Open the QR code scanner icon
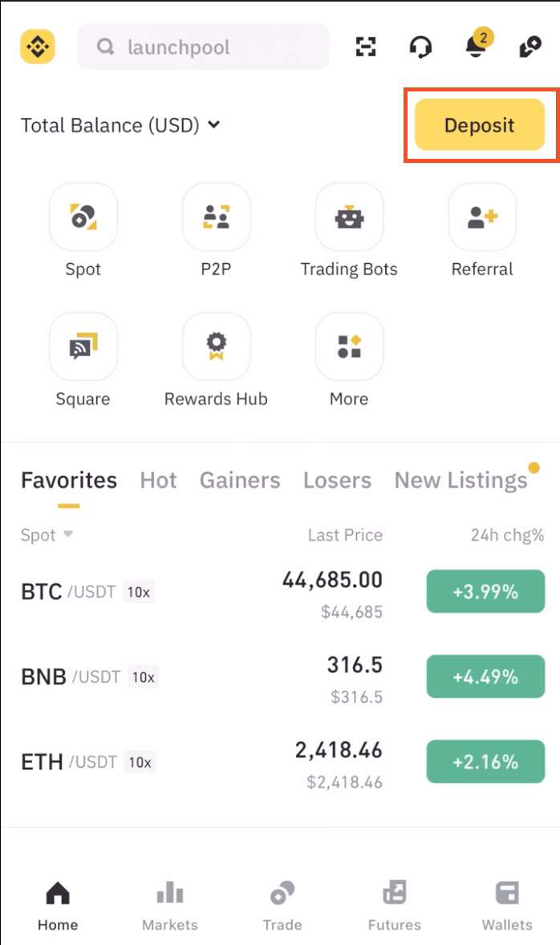 coord(367,47)
